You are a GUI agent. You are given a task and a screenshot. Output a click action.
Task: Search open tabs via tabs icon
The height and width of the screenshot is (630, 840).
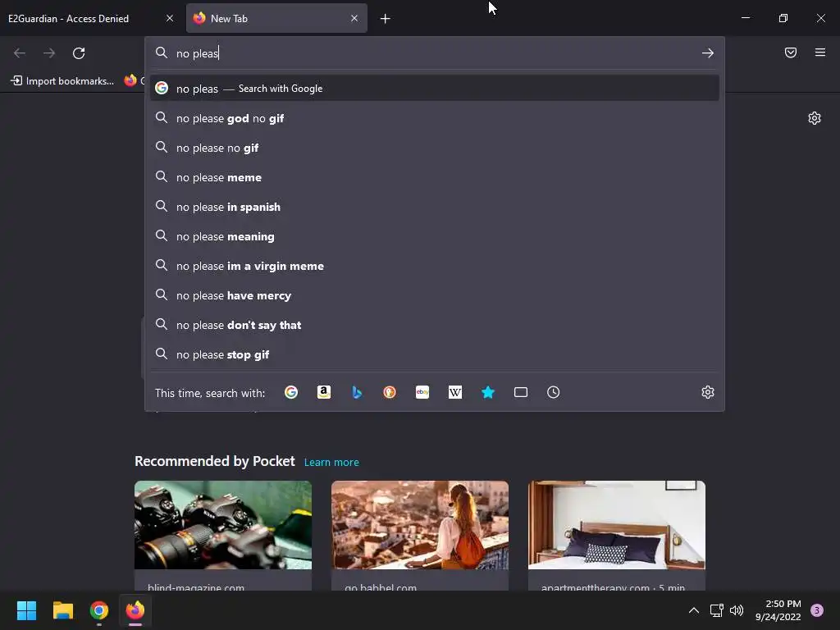point(521,392)
